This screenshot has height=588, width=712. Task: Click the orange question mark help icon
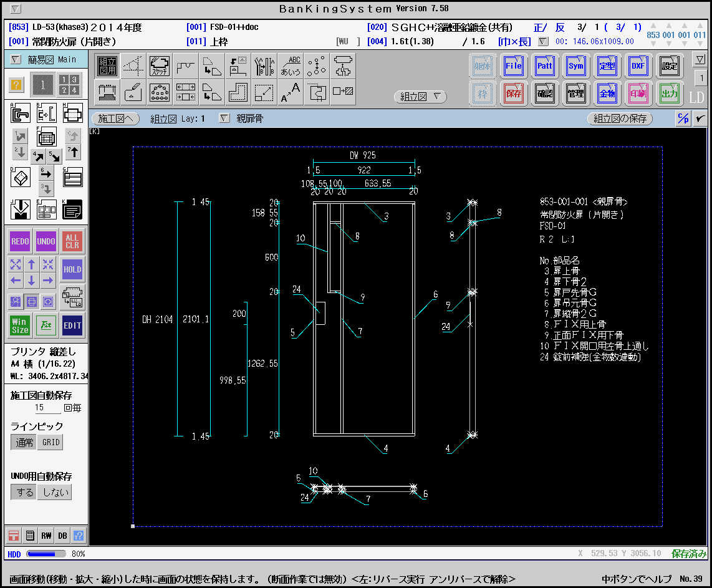point(16,84)
